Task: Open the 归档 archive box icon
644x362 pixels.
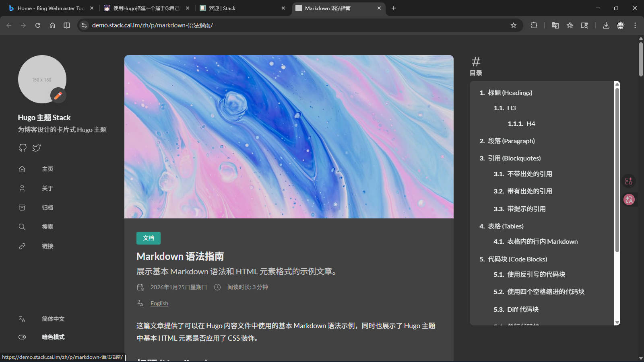Action: point(22,208)
